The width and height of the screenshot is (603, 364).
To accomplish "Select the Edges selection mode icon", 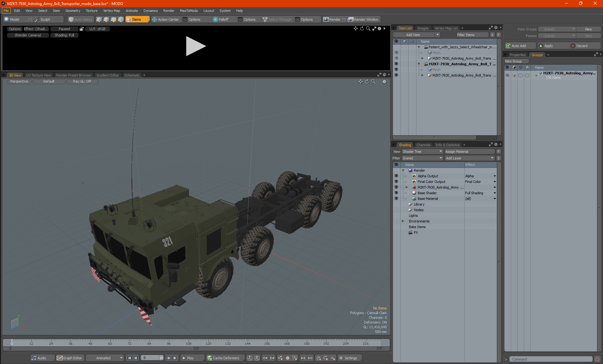I will [x=106, y=19].
